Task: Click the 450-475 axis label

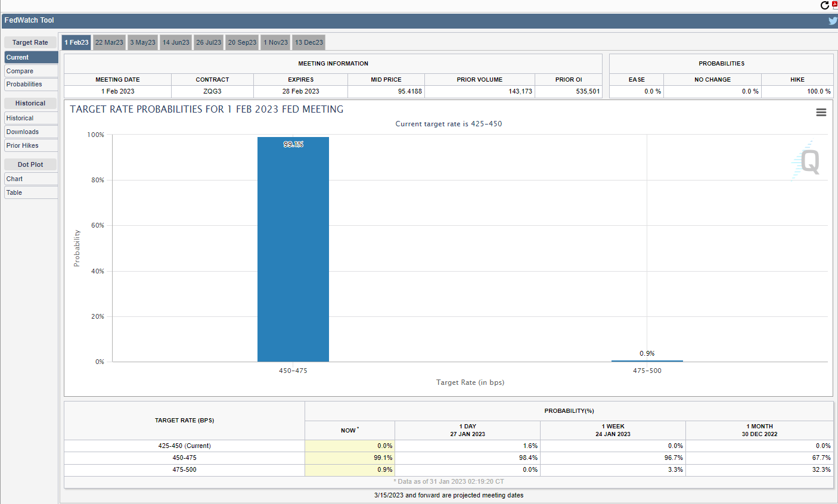Action: 293,371
